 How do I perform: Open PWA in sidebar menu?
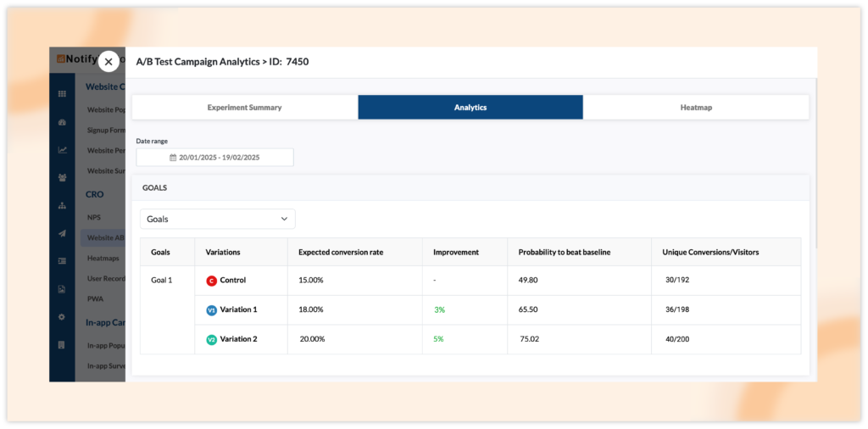click(x=95, y=299)
